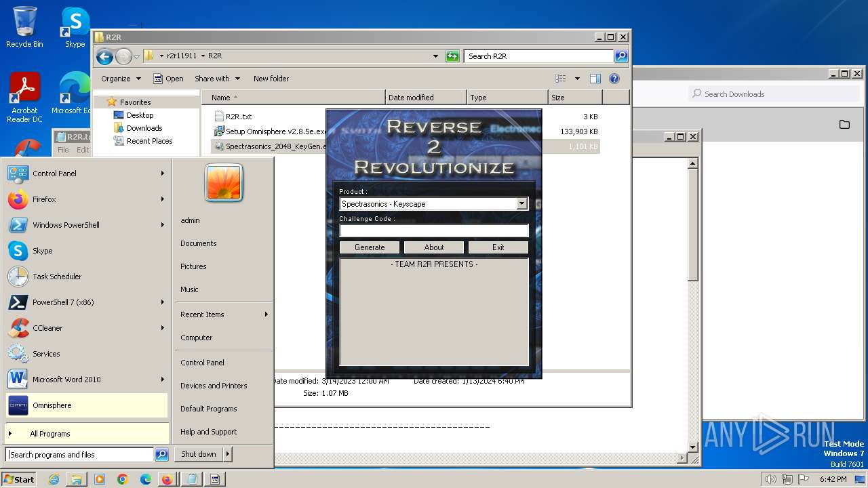Viewport: 868px width, 488px height.
Task: Toggle preview pane icon in explorer toolbar
Action: coord(595,79)
